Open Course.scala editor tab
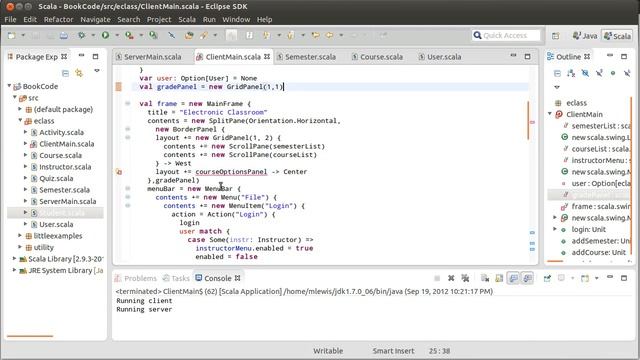The width and height of the screenshot is (640, 360). point(378,57)
